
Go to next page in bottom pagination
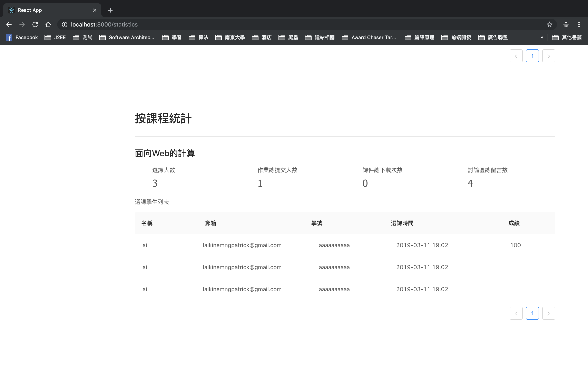[x=548, y=313]
